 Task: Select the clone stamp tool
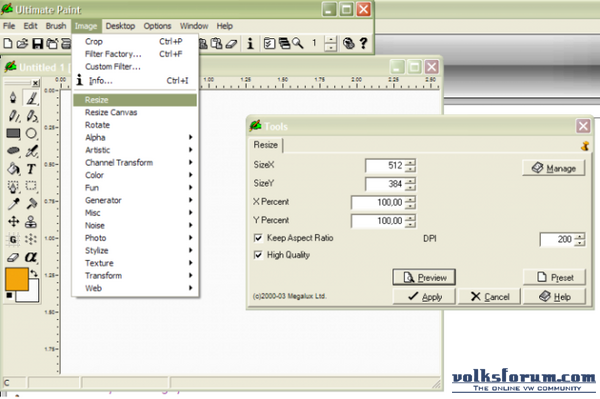(x=31, y=221)
